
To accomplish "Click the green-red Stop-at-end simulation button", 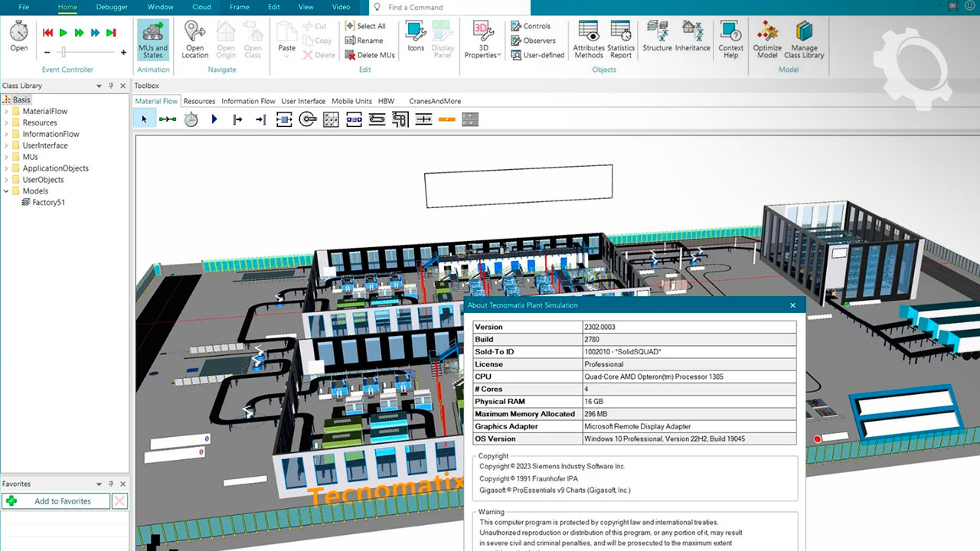I will (111, 33).
